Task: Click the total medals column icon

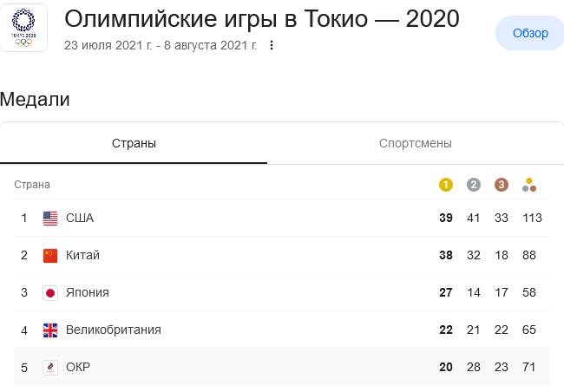Action: tap(529, 185)
